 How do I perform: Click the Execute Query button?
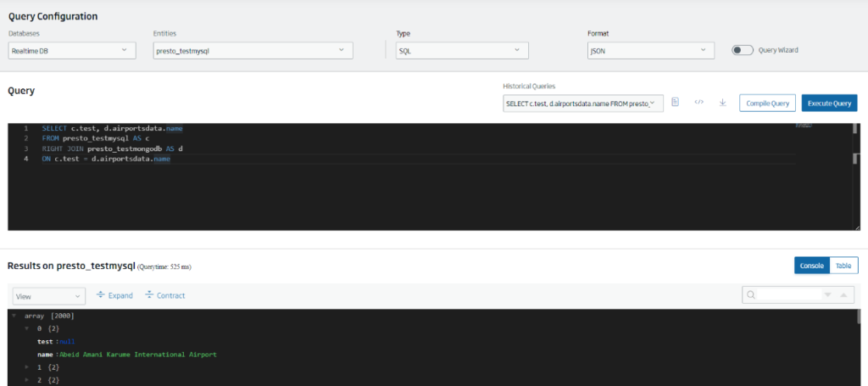829,103
